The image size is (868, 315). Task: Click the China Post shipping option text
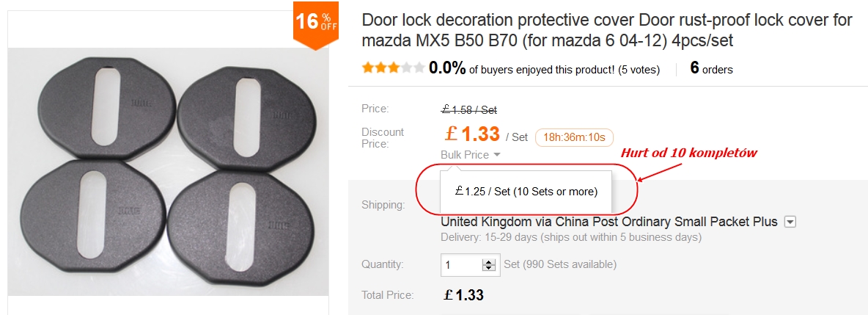608,222
